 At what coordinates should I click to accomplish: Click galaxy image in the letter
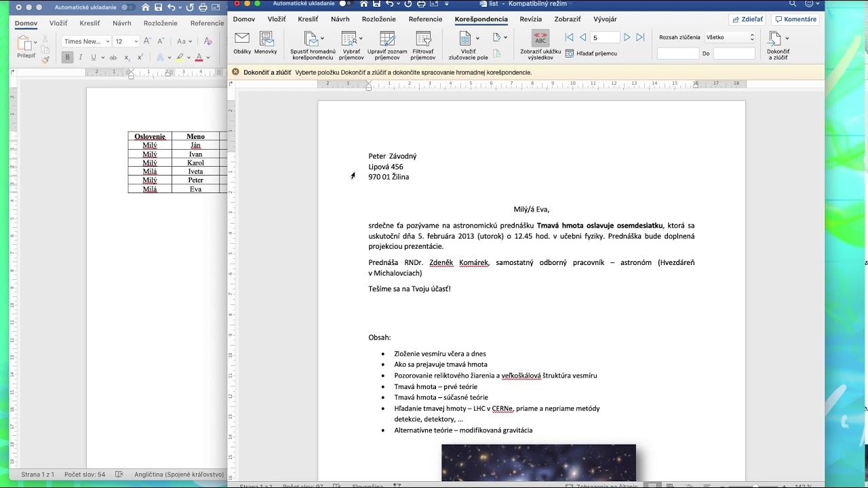tap(538, 463)
